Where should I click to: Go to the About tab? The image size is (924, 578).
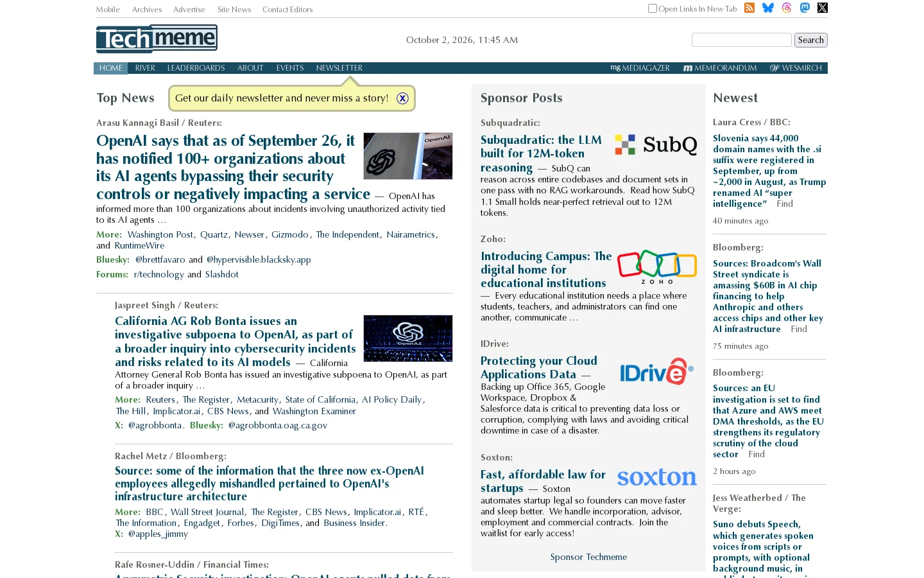[250, 68]
